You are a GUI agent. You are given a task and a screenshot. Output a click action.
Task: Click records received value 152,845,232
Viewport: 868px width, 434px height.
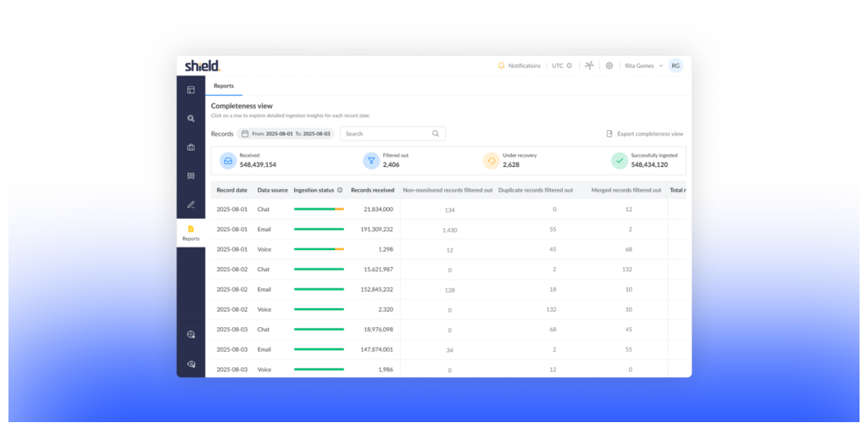tap(377, 290)
